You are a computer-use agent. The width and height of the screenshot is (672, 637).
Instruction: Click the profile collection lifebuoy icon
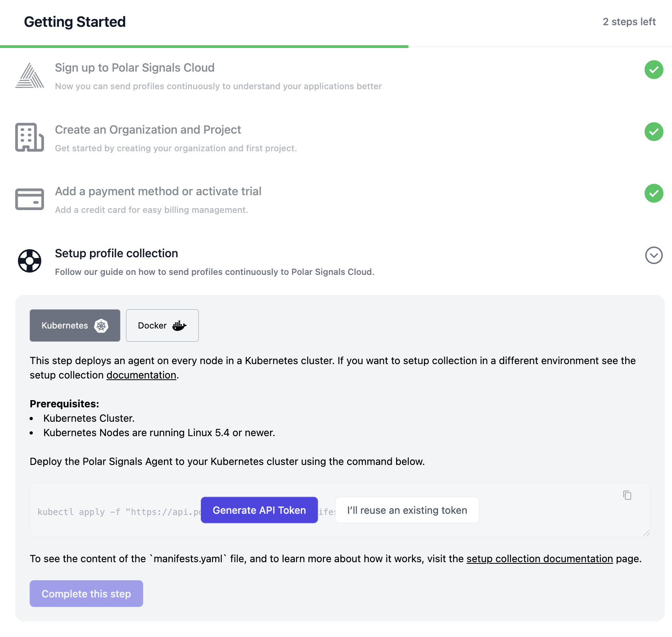[29, 261]
